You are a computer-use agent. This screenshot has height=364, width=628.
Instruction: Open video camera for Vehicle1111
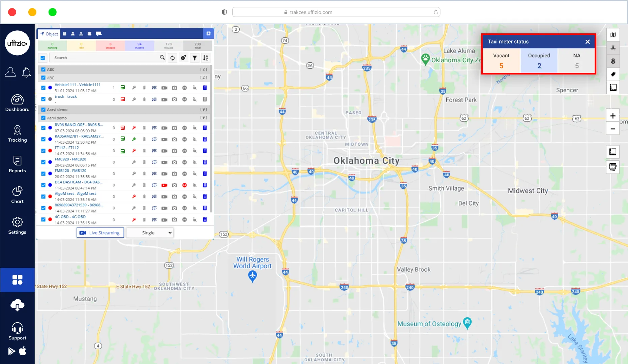164,88
